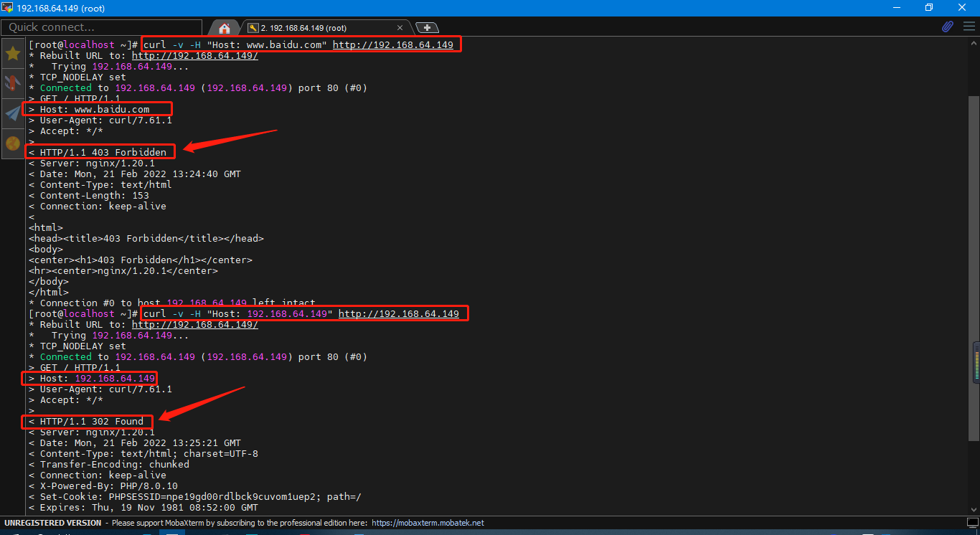Click the terminal scrollbar up arrow
The height and width of the screenshot is (535, 980).
click(x=974, y=42)
